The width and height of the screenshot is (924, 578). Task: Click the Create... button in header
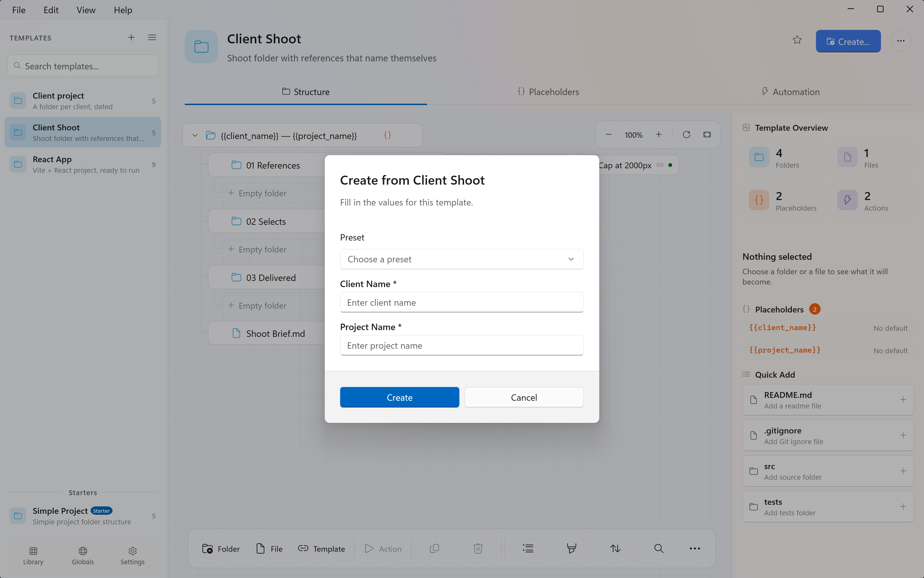(848, 41)
